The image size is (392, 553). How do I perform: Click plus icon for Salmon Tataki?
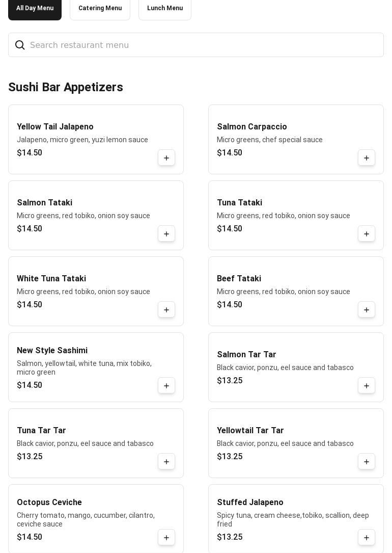[x=166, y=234]
